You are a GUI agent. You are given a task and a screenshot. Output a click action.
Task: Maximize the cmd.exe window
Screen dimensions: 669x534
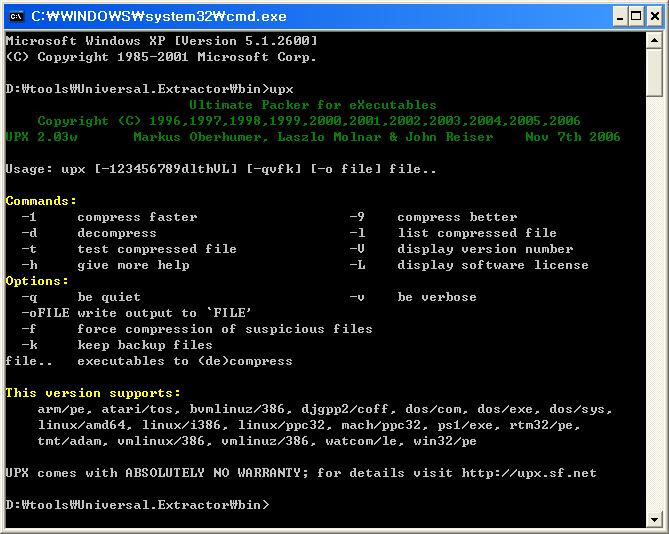(636, 16)
